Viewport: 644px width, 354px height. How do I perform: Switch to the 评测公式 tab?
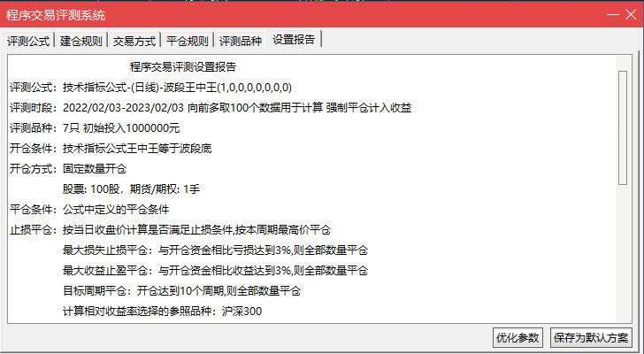click(x=28, y=41)
